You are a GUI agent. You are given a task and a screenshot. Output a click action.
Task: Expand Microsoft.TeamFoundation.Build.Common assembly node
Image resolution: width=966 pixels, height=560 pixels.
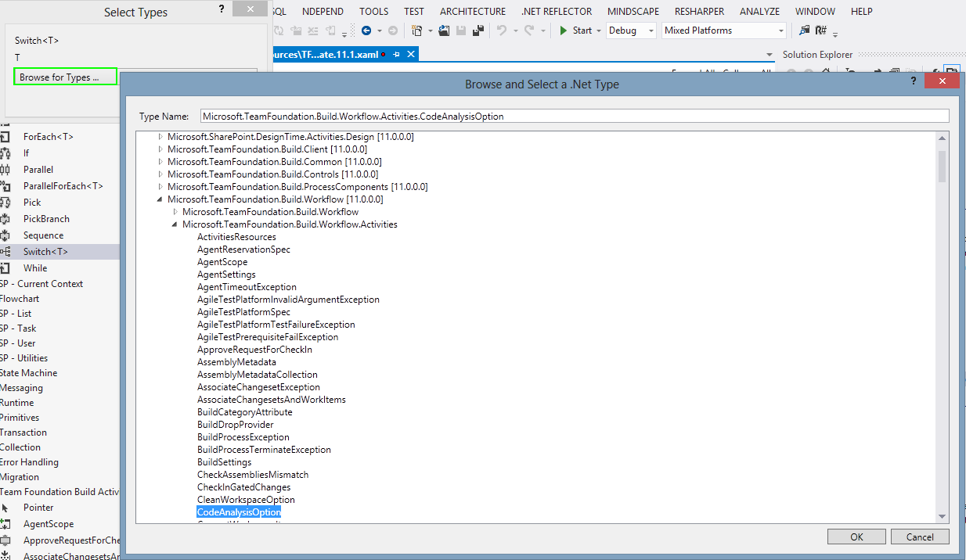point(161,162)
